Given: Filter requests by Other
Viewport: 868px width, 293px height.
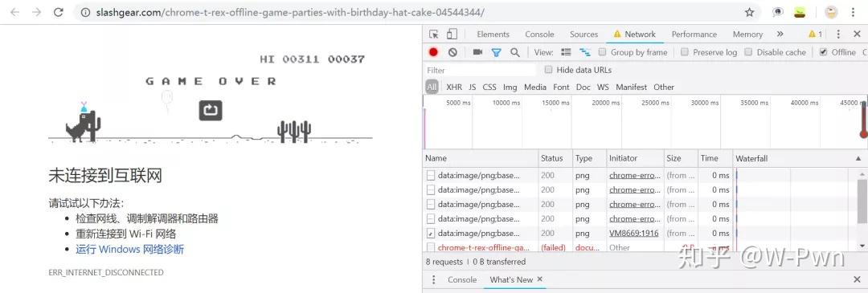Looking at the screenshot, I should click(664, 87).
